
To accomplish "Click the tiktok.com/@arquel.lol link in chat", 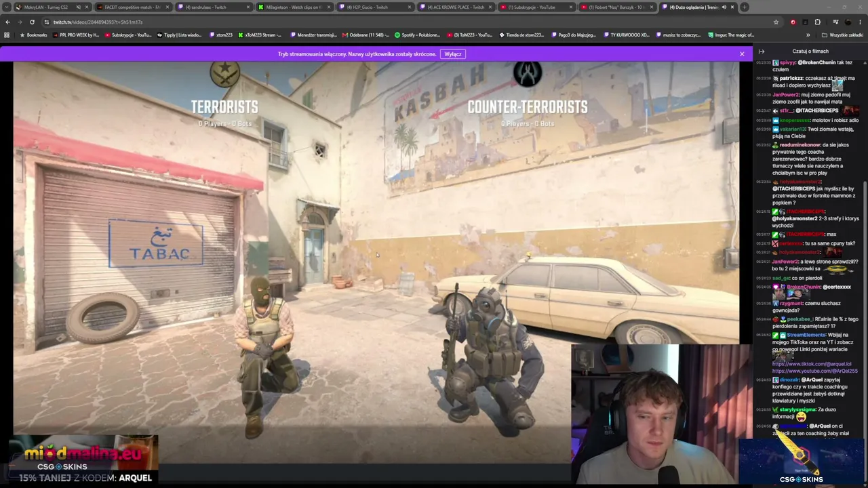I will click(812, 364).
